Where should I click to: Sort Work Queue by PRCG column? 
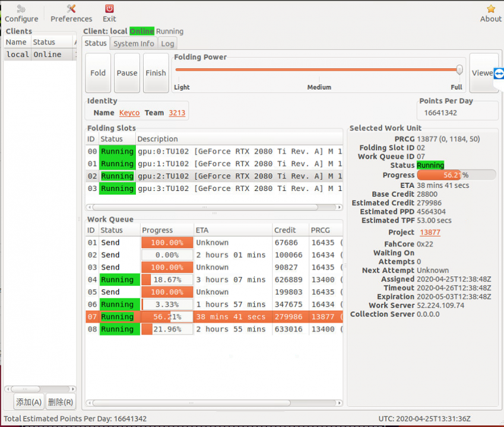click(x=326, y=230)
